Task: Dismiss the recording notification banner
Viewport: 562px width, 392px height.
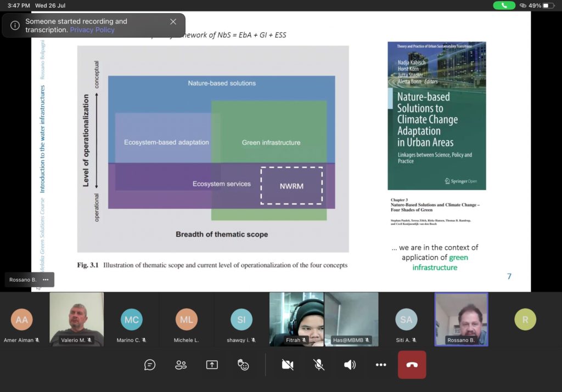Action: point(173,21)
